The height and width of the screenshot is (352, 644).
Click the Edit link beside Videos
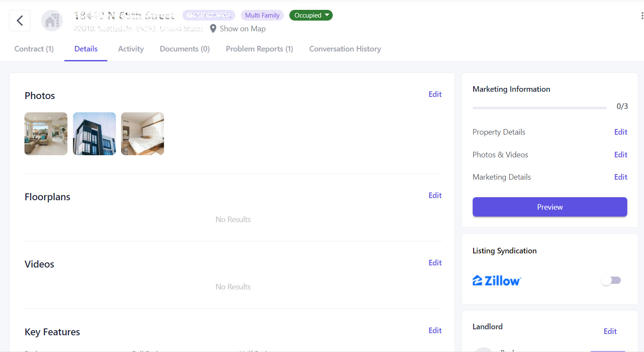(x=434, y=262)
